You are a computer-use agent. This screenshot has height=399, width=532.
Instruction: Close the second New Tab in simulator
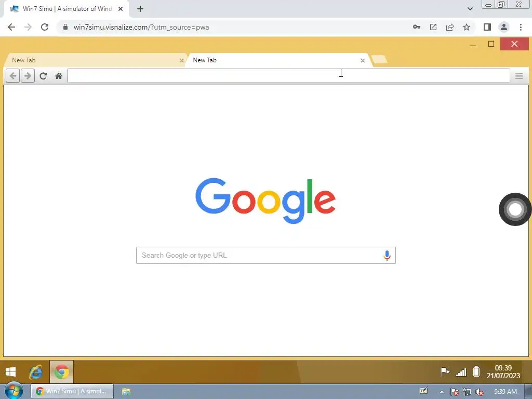pyautogui.click(x=363, y=60)
